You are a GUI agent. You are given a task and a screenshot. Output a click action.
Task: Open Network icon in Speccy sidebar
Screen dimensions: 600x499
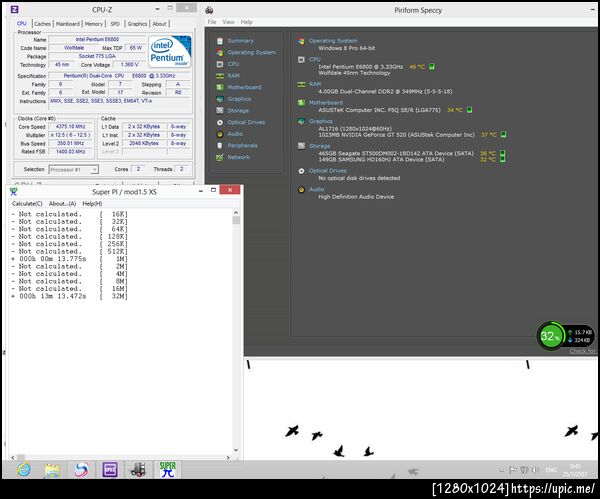coord(220,157)
